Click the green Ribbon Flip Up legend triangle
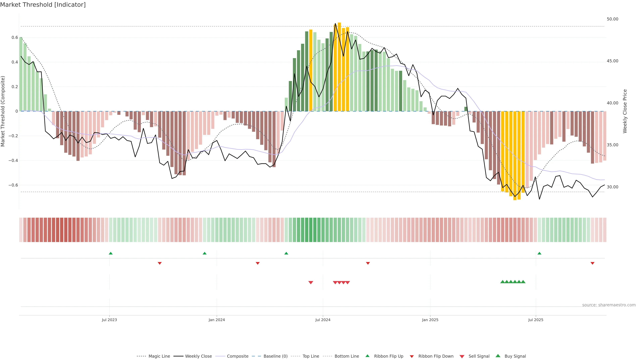Viewport: 644px width, 362px height. 367,356
